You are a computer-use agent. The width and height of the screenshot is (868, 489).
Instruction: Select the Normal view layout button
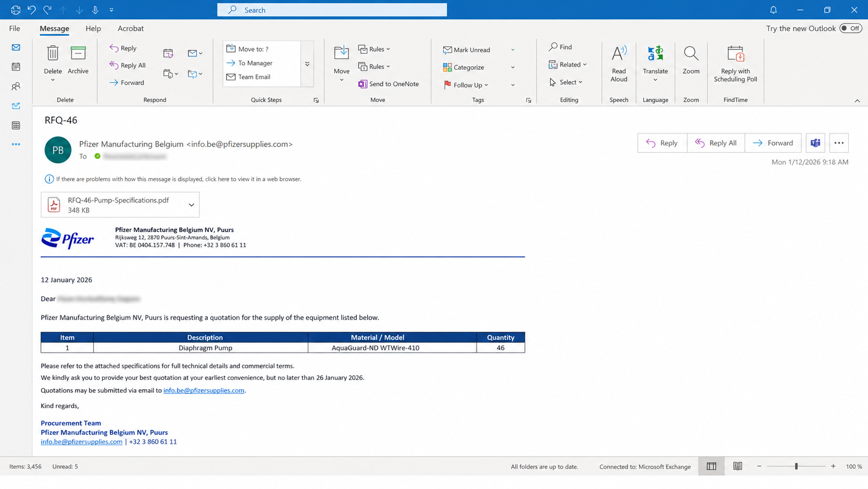[x=711, y=466]
